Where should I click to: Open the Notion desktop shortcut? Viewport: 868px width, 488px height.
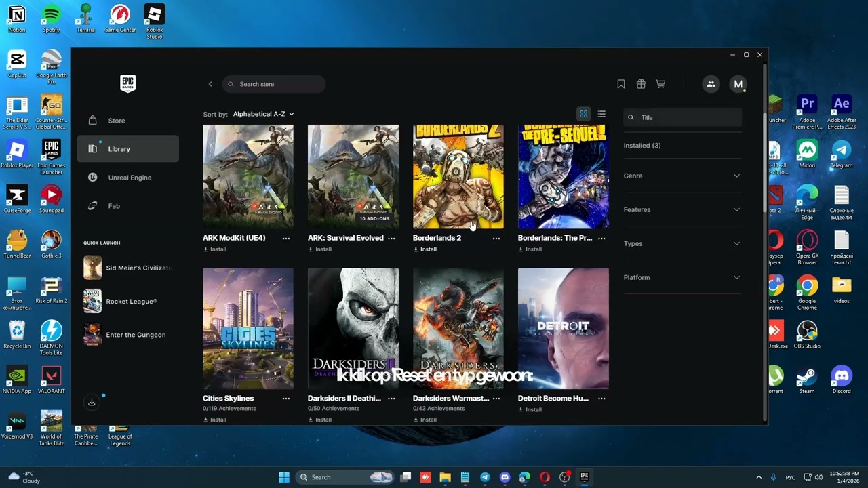click(17, 19)
